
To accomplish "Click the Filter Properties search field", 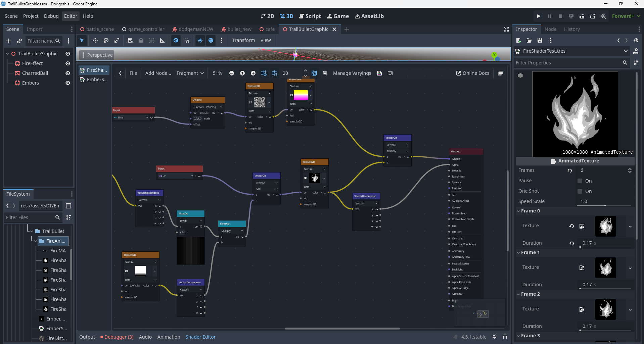I will pos(567,63).
